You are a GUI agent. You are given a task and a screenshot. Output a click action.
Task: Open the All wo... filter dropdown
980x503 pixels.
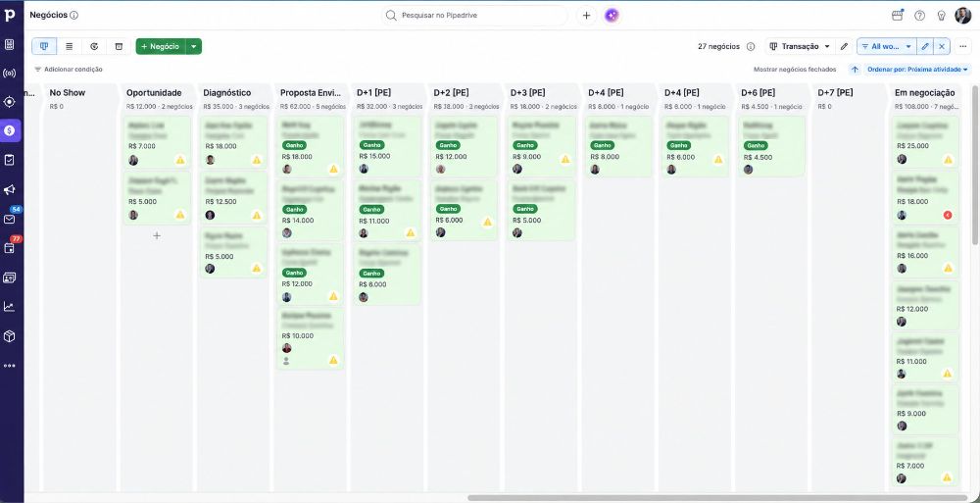pos(887,46)
